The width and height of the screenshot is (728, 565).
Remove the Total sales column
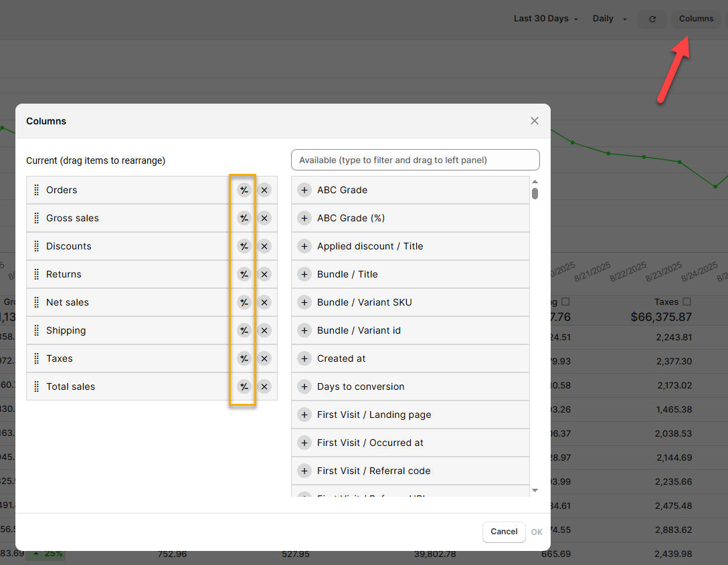pyautogui.click(x=264, y=386)
